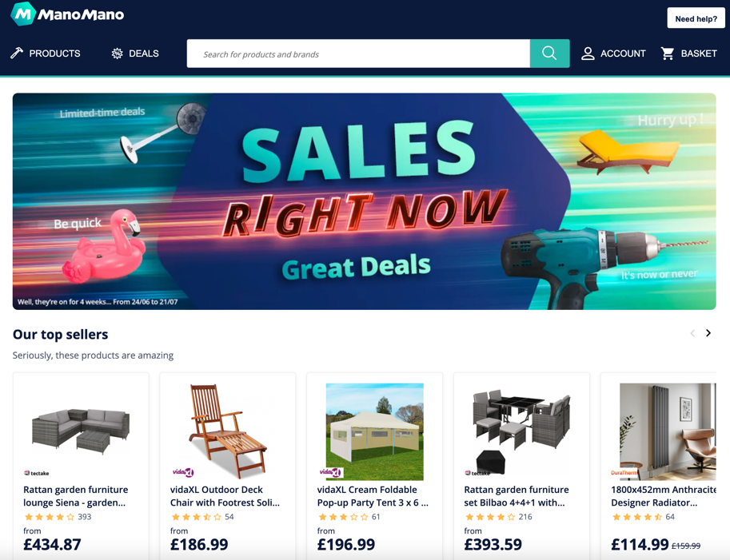Open the vidaXL Outdoor Deck Chair image
The width and height of the screenshot is (730, 560).
point(228,431)
